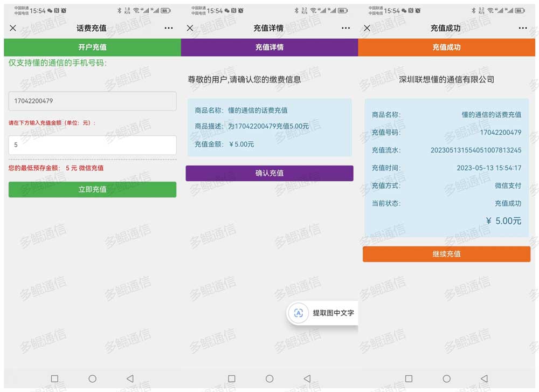Tap back triangle on 充值详情 screen
Viewport: 539px width, 392px height.
coord(307,379)
